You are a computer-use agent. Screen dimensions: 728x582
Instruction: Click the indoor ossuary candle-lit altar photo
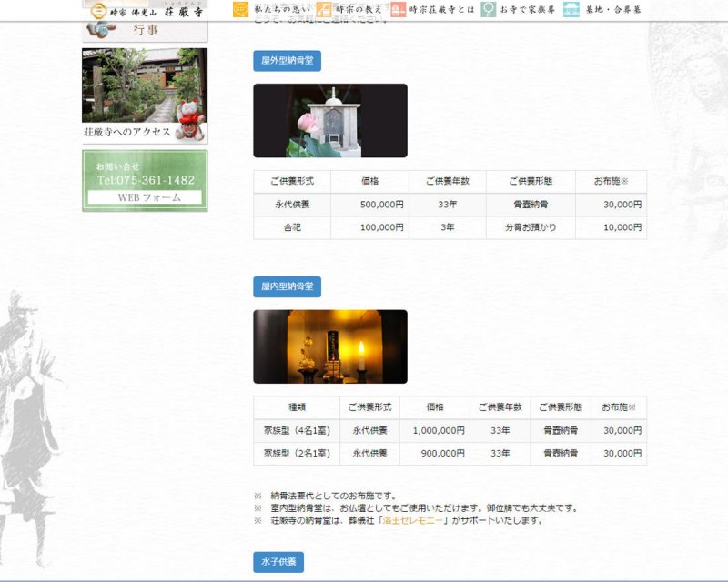coord(329,346)
